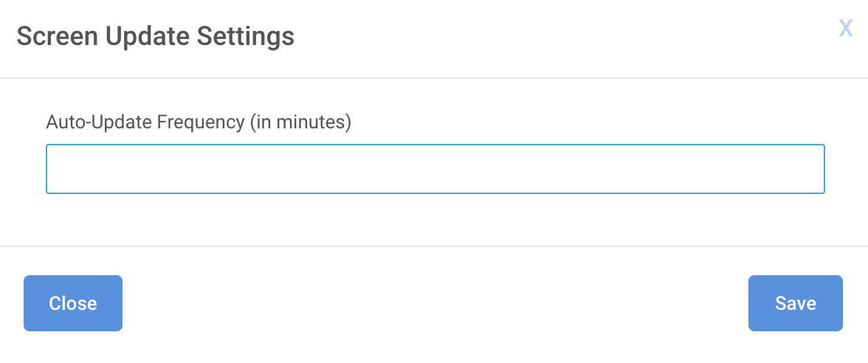Dismiss Screen Update Settings via top-right X

point(845,28)
